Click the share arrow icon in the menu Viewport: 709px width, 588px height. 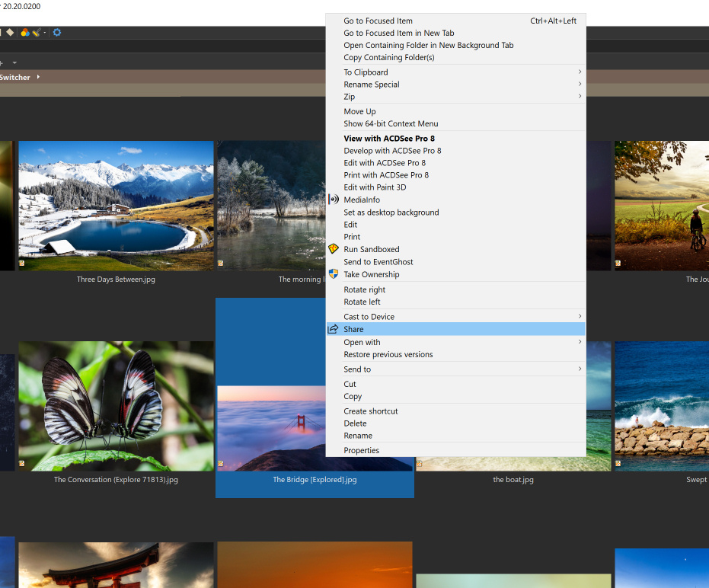tap(333, 329)
